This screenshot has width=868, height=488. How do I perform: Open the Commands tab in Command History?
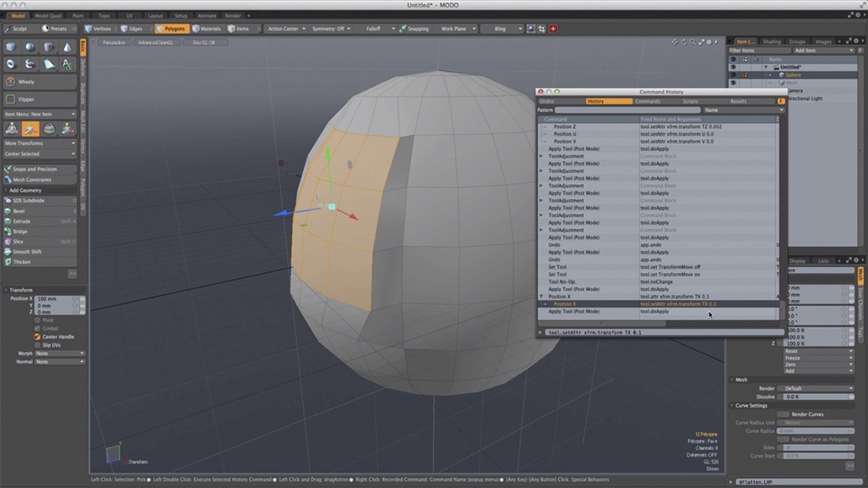click(647, 101)
